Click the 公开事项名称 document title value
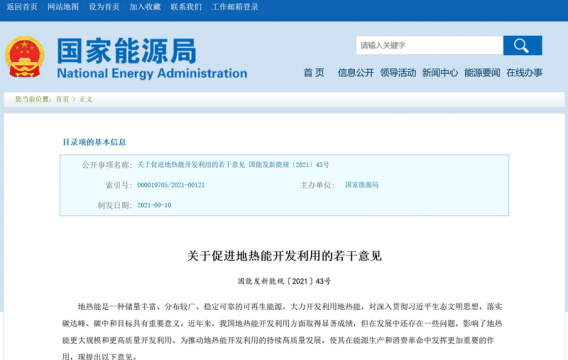Screen dimensions: 568x360 click(233, 165)
